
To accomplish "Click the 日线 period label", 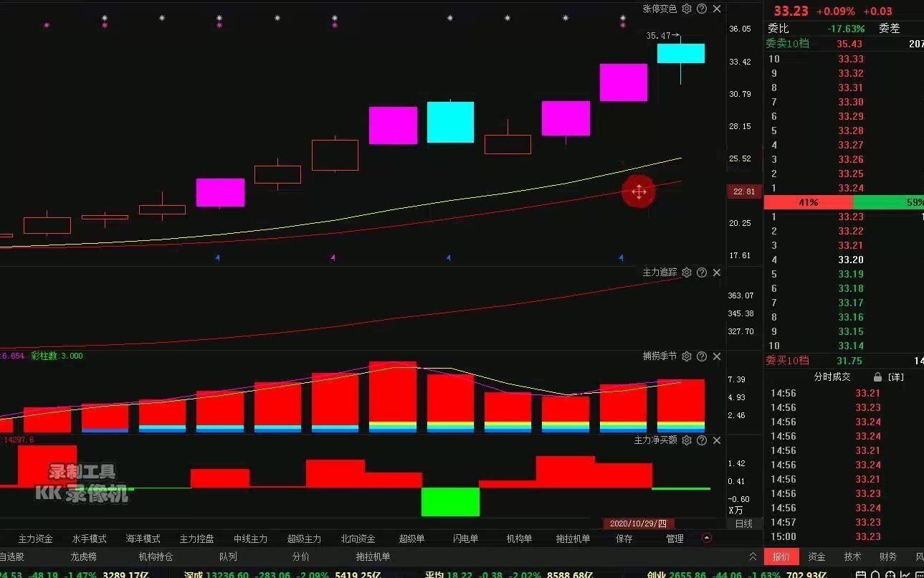I will point(744,523).
